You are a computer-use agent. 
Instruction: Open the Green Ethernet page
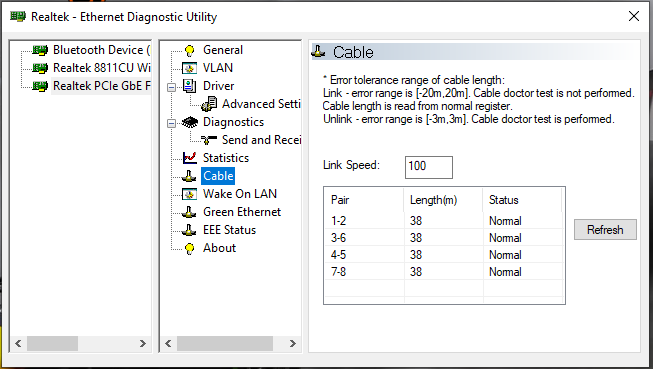[x=242, y=212]
